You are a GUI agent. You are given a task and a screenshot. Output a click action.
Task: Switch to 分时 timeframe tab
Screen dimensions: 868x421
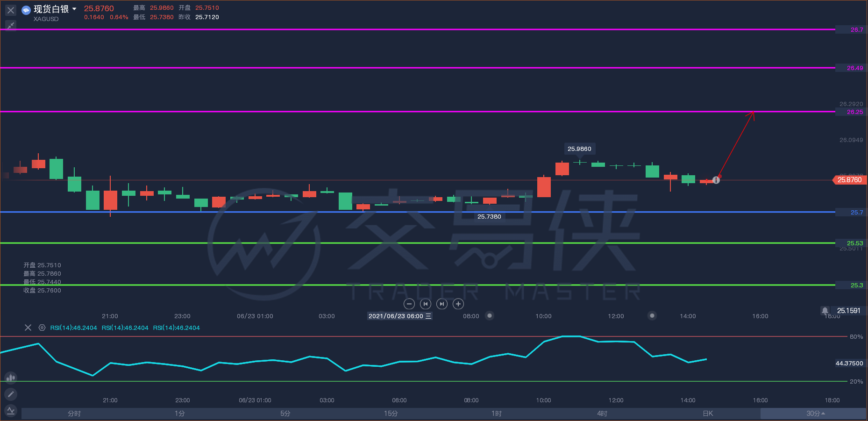(74, 414)
